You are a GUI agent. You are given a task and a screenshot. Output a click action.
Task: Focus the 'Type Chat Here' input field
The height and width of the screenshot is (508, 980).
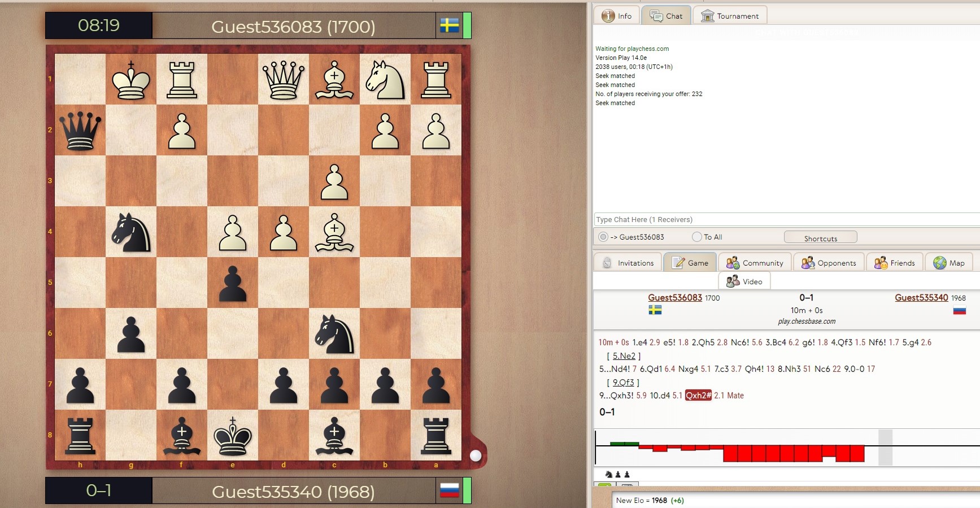click(x=785, y=220)
